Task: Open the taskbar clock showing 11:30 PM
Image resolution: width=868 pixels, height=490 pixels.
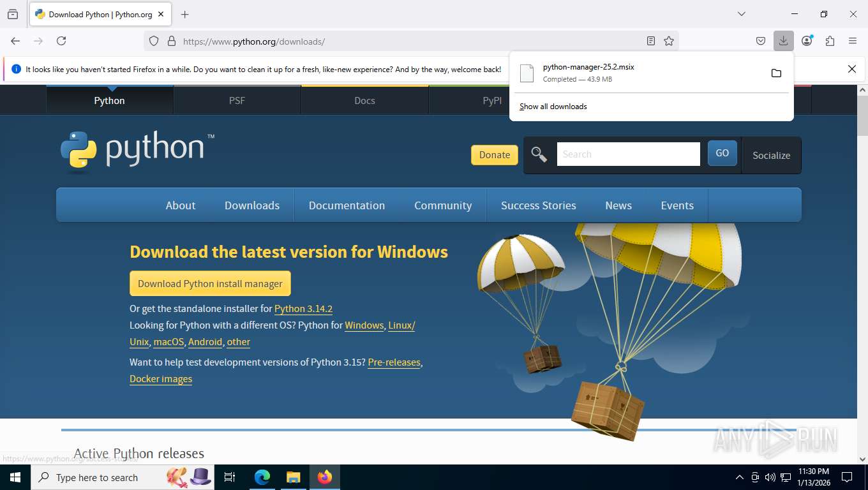Action: [x=814, y=477]
